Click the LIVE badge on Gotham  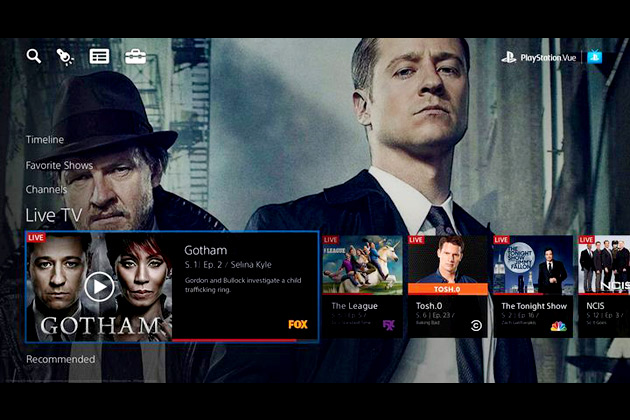pos(36,238)
